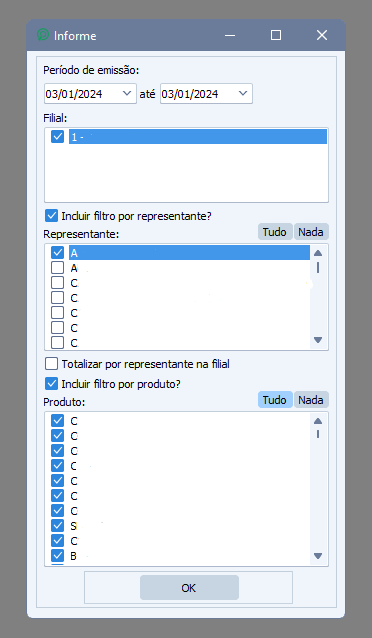
Task: Confirm the dialog with OK button
Action: pos(189,588)
